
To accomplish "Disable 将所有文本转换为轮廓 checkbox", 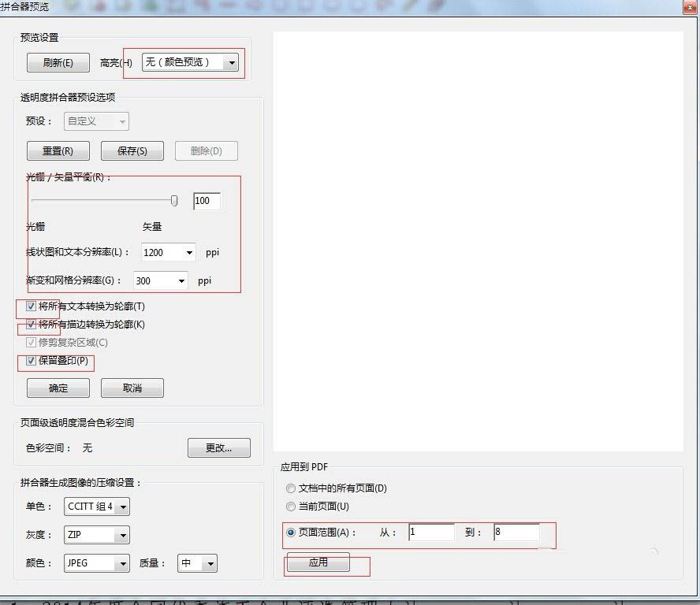I will 30,306.
